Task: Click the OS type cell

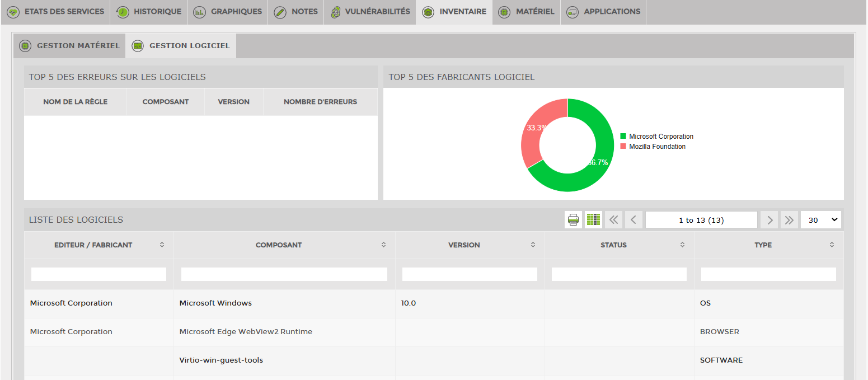Action: point(768,303)
